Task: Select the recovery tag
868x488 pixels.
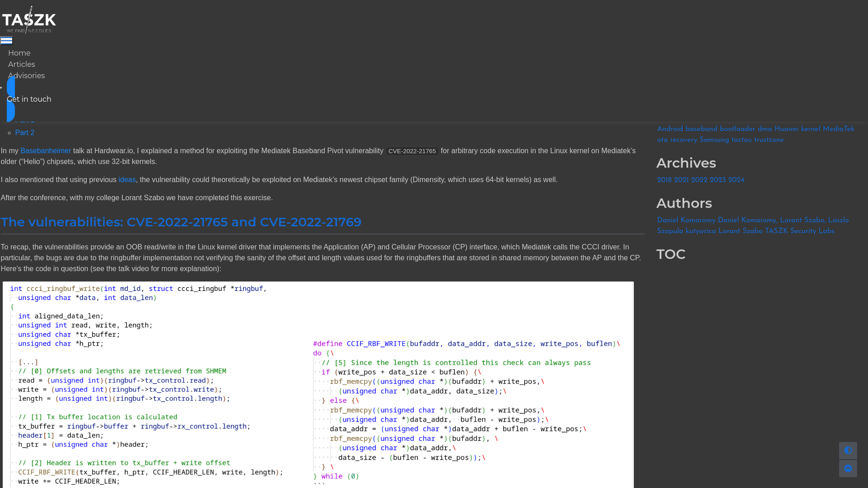Action: click(x=684, y=140)
